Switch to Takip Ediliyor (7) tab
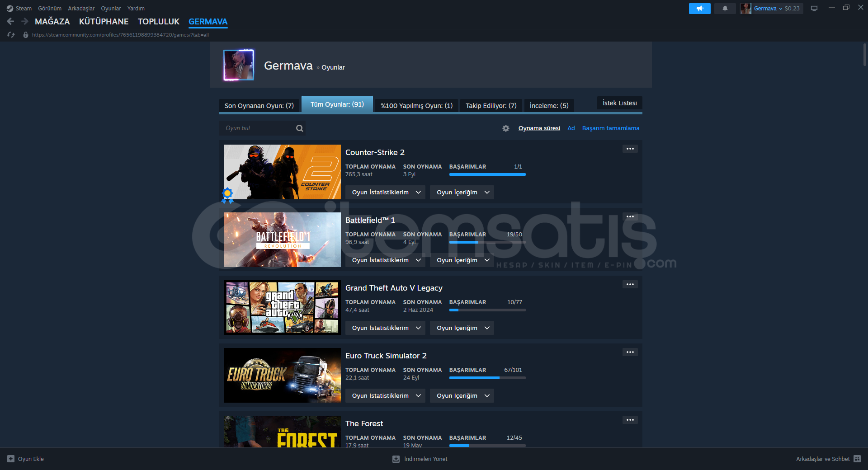Screen dimensions: 868x470 pyautogui.click(x=491, y=106)
